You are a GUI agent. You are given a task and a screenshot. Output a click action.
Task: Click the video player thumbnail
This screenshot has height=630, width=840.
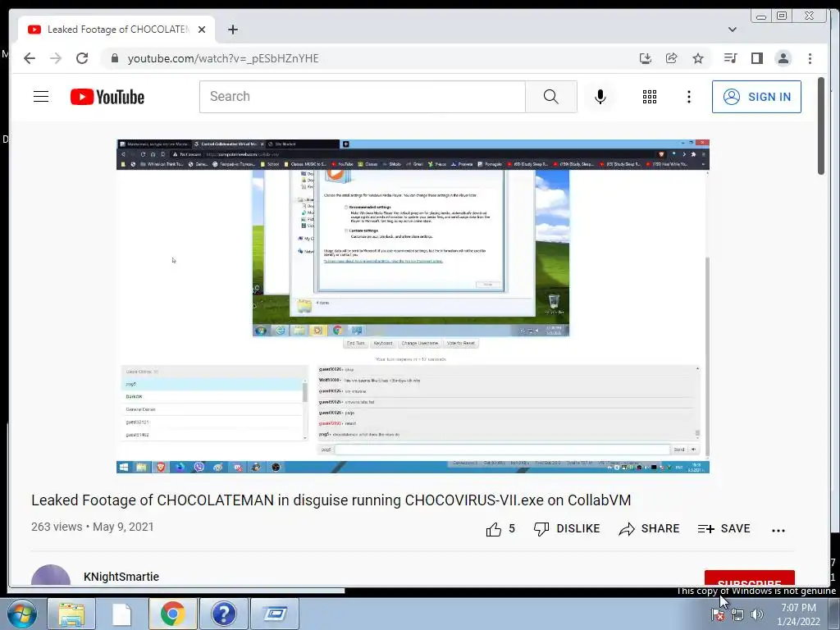click(413, 306)
